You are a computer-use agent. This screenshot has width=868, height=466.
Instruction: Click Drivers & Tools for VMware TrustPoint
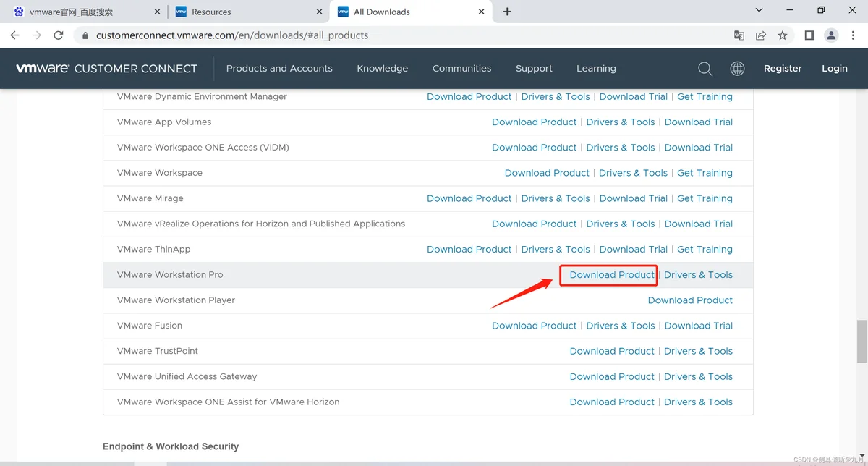[x=698, y=351]
